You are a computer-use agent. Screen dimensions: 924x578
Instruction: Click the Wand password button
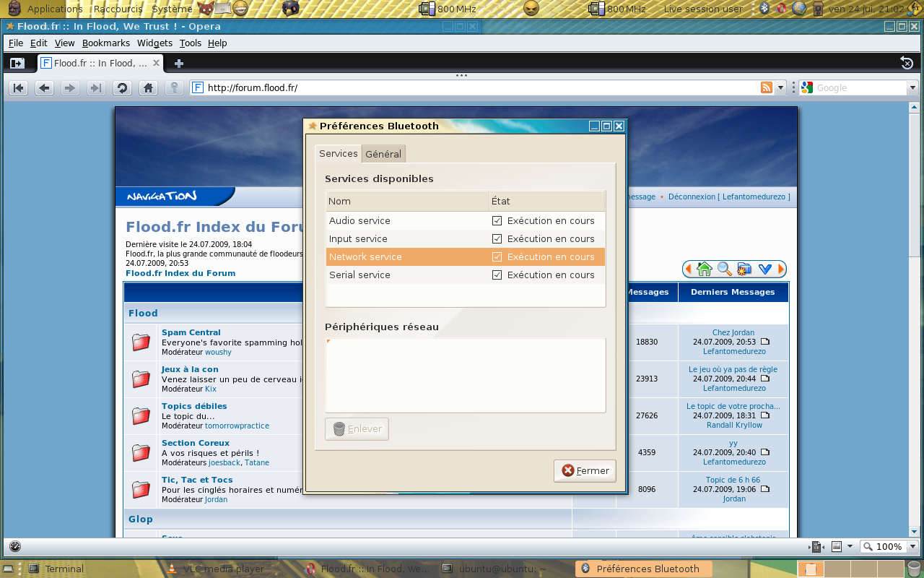[174, 88]
